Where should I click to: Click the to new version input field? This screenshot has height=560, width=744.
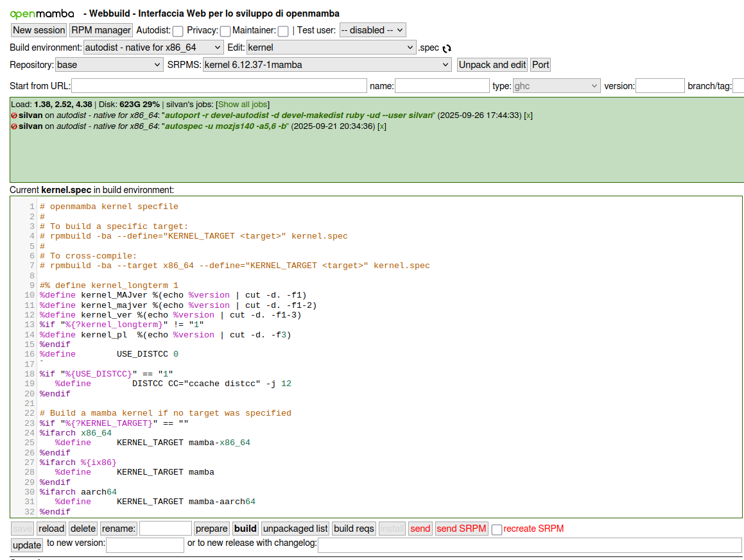[145, 545]
